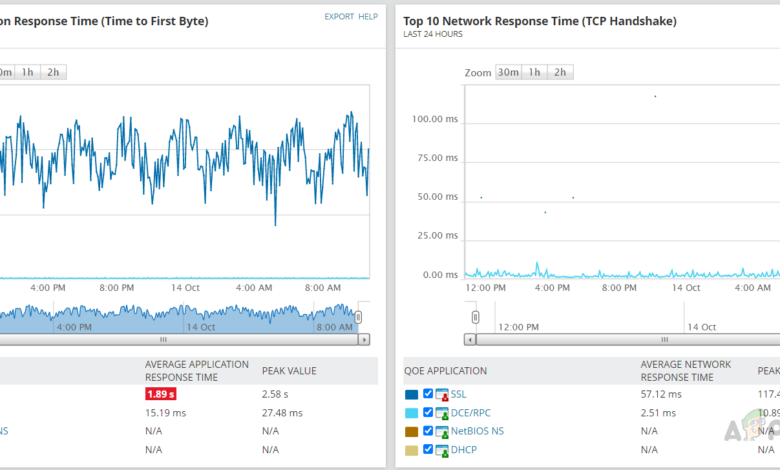Open HELP for the Application Response Time panel
780x470 pixels.
click(x=368, y=17)
